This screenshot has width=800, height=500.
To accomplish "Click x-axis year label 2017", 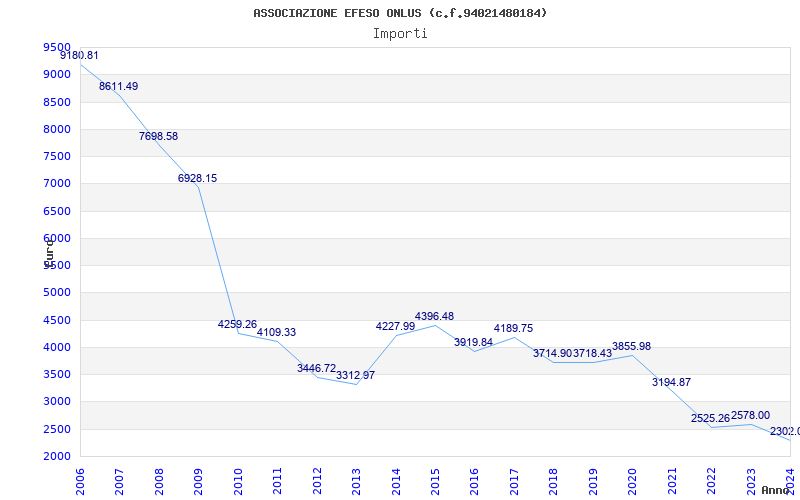I will click(514, 482).
